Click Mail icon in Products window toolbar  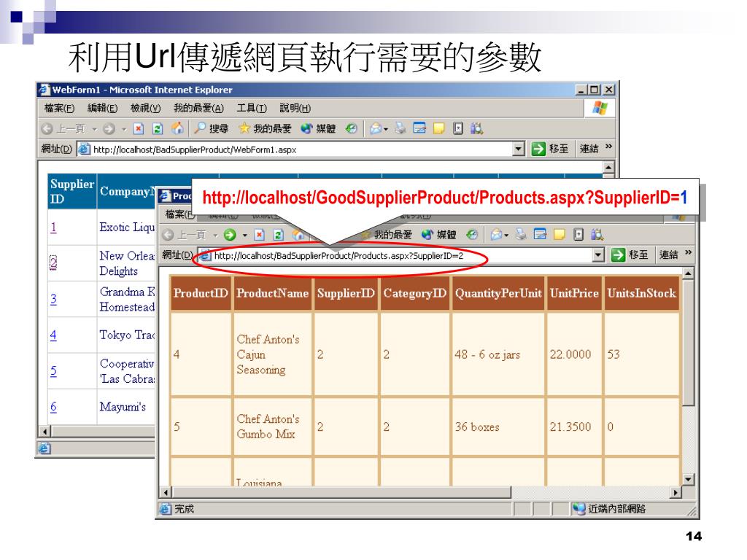pyautogui.click(x=497, y=235)
